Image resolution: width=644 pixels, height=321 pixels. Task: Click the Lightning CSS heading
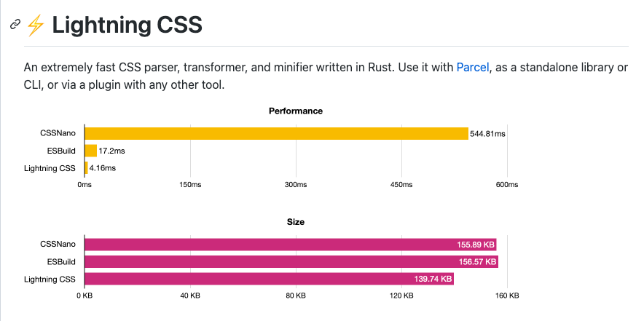[x=127, y=25]
